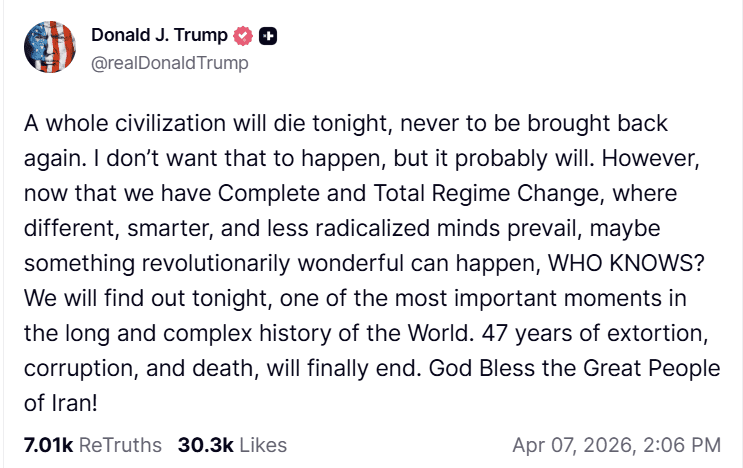Open the "Donald J. Trump" display name
This screenshot has width=743, height=468.
coord(158,36)
